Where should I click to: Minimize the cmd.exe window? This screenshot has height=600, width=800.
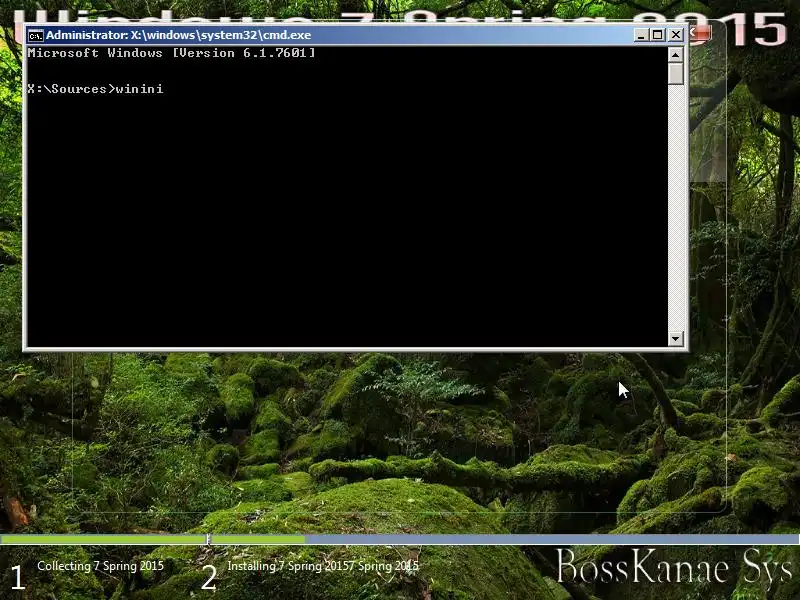click(641, 35)
